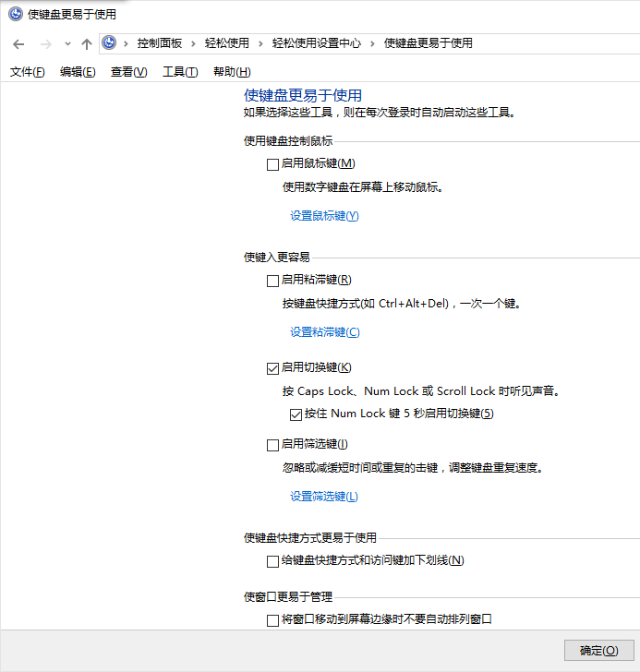Image resolution: width=640 pixels, height=672 pixels.
Task: Tick the 启用粘滞键 checkbox
Action: 272,281
